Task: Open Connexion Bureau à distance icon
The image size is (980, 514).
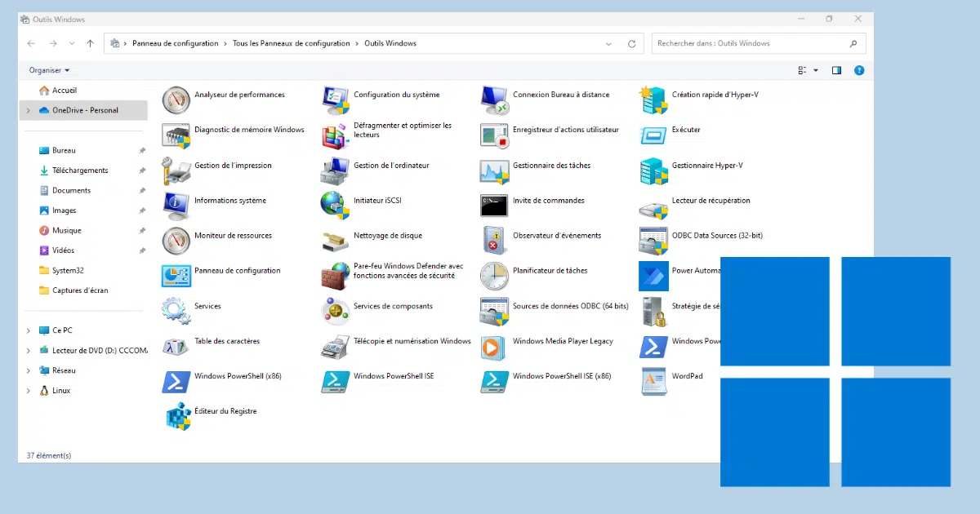Action: (494, 100)
